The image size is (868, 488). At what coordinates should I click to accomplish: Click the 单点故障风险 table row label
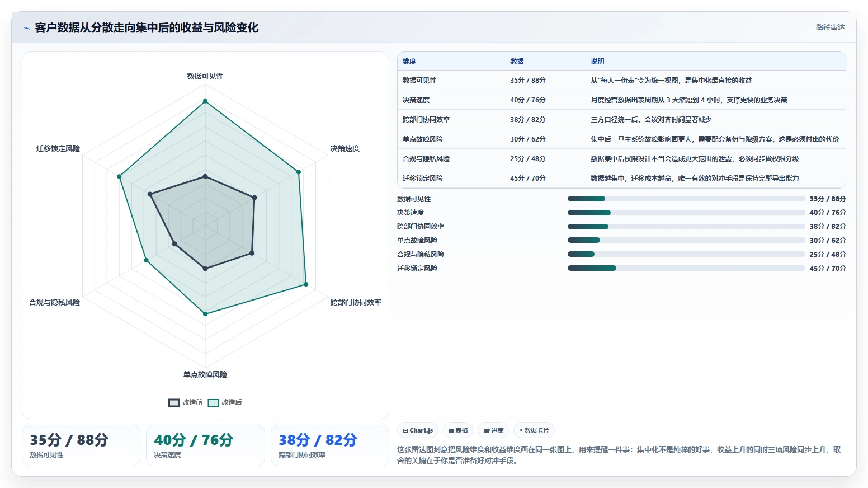click(423, 139)
